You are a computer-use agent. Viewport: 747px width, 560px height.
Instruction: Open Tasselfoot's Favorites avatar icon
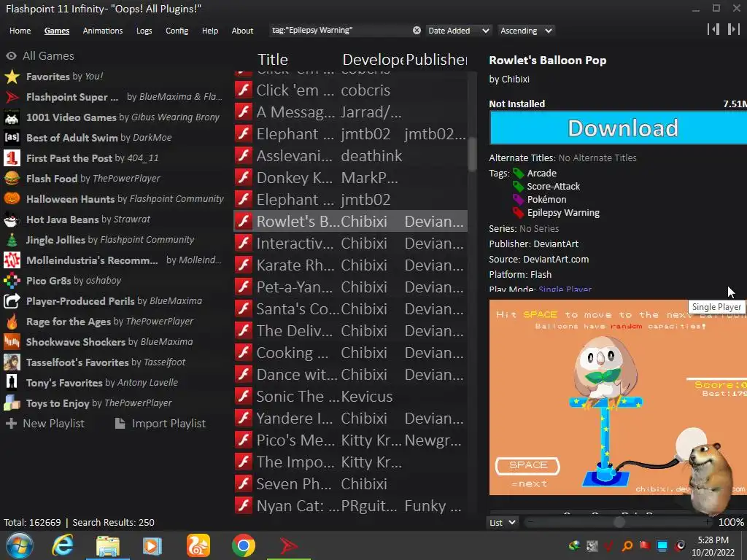[x=12, y=362]
